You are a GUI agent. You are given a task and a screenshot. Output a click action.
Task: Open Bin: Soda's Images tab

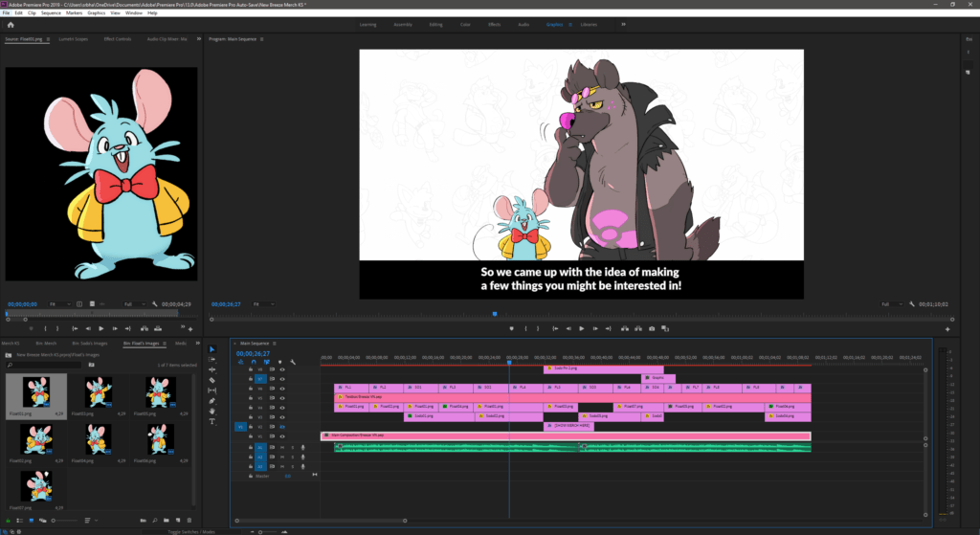[x=89, y=344]
